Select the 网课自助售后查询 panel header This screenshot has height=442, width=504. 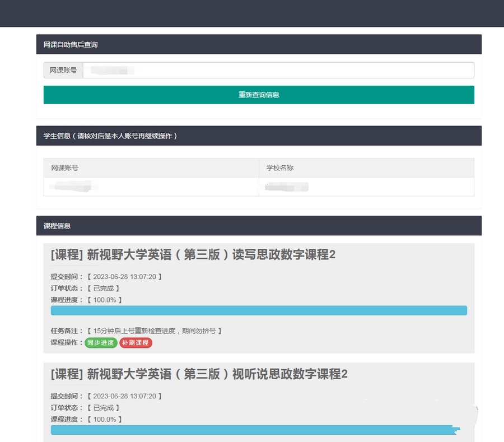[259, 45]
